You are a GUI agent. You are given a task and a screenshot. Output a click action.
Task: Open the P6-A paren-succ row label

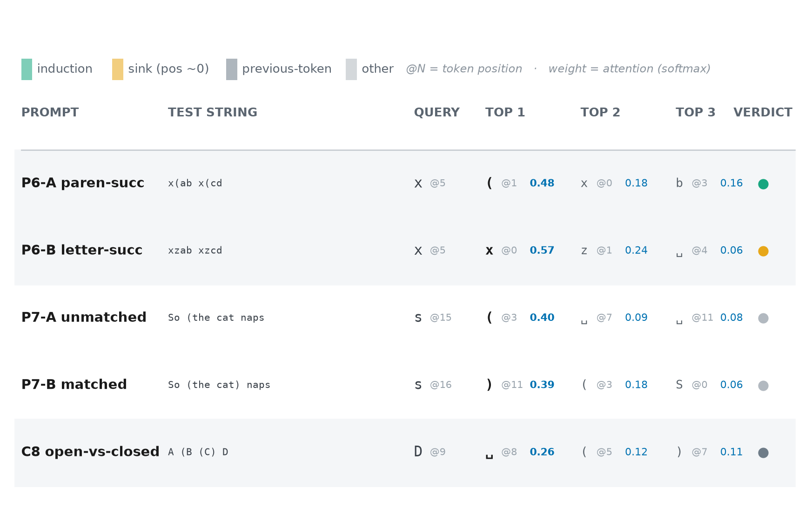[83, 183]
